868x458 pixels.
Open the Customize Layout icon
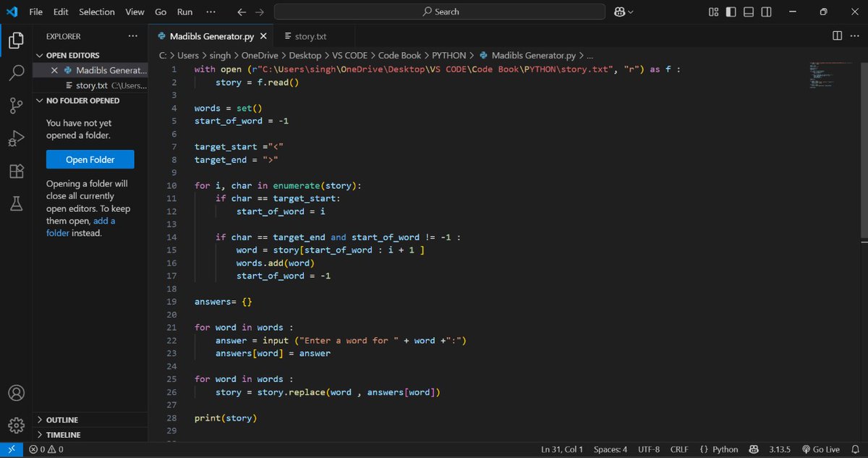pos(713,12)
